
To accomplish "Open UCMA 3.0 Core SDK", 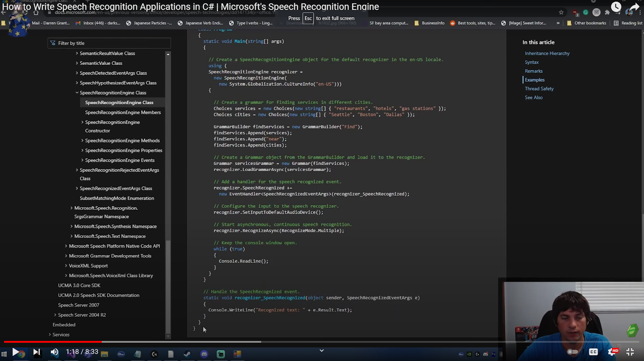I will point(79,285).
